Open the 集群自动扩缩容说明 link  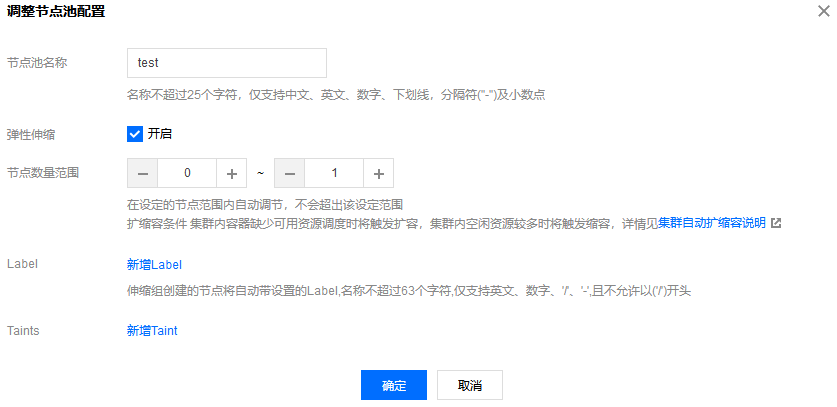[712, 223]
